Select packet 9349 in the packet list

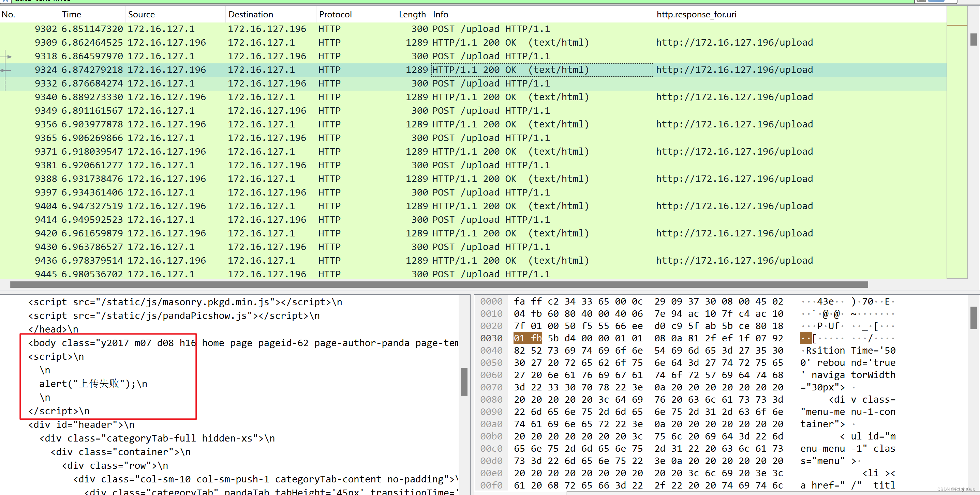tap(473, 111)
